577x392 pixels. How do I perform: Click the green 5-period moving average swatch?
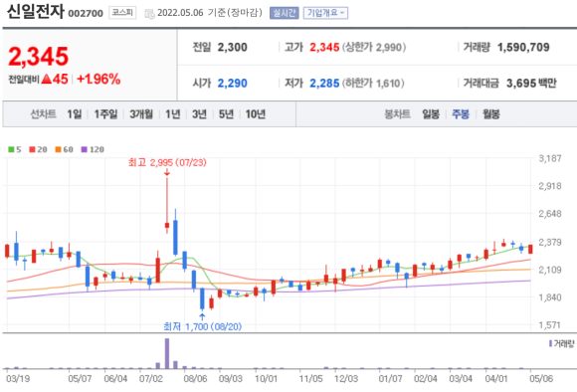[11, 149]
